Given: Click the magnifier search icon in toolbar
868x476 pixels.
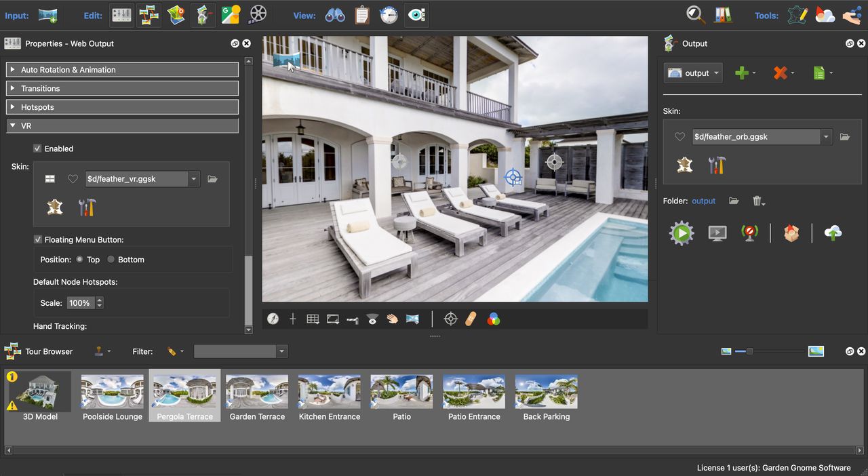Looking at the screenshot, I should 696,14.
